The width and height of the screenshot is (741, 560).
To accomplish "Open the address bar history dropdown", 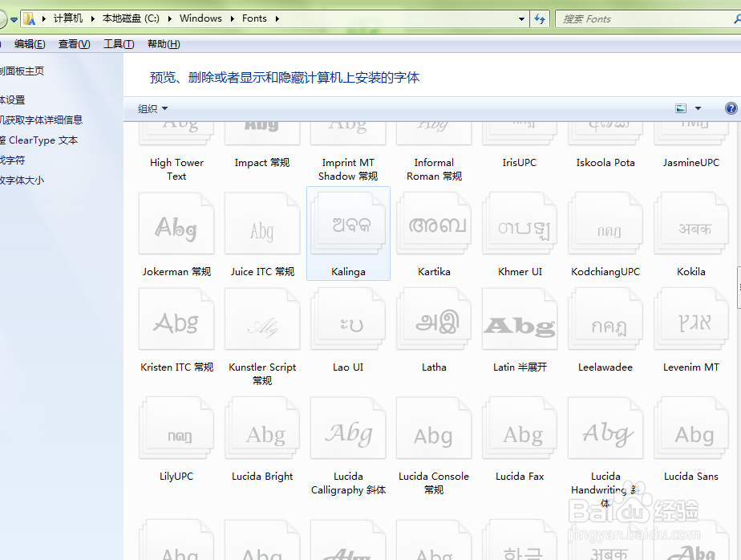I will 521,19.
